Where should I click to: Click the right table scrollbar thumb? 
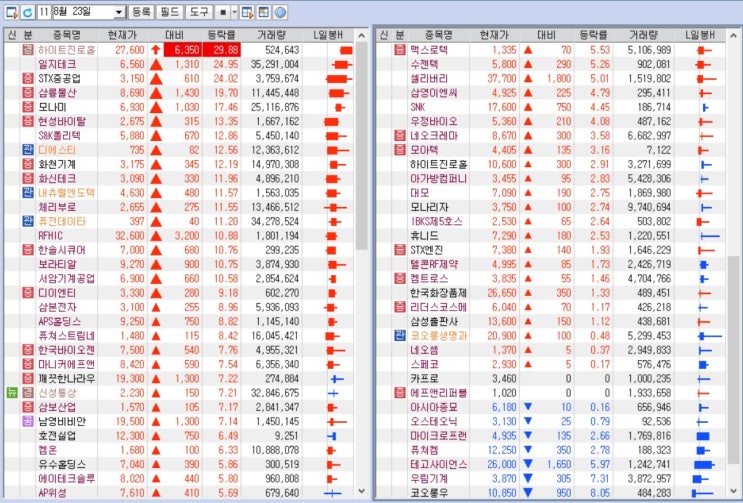(x=734, y=360)
